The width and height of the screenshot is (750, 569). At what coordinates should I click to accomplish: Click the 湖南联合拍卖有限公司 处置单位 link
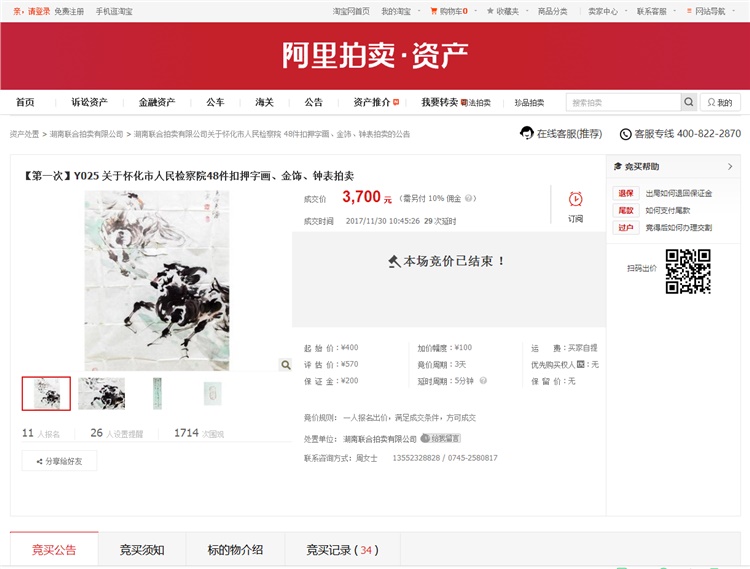[x=380, y=439]
